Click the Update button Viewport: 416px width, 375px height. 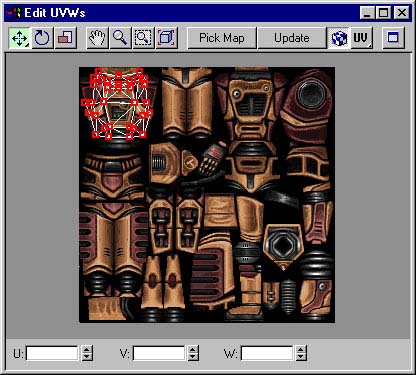tap(292, 38)
